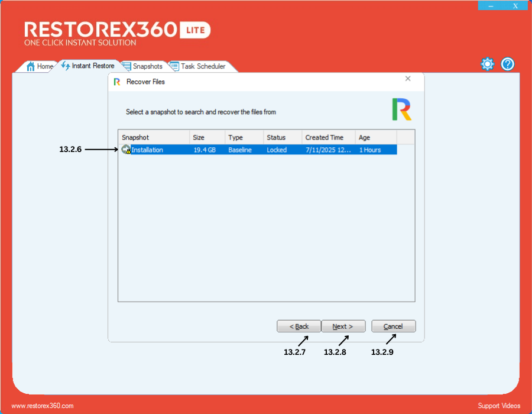532x414 pixels.
Task: Open the Support Videos link
Action: click(x=499, y=406)
